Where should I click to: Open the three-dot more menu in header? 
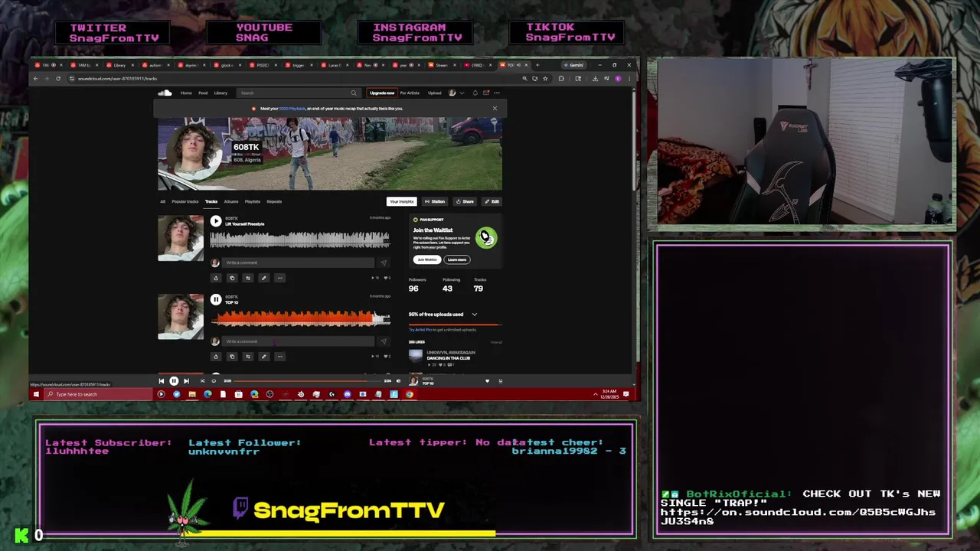point(496,93)
